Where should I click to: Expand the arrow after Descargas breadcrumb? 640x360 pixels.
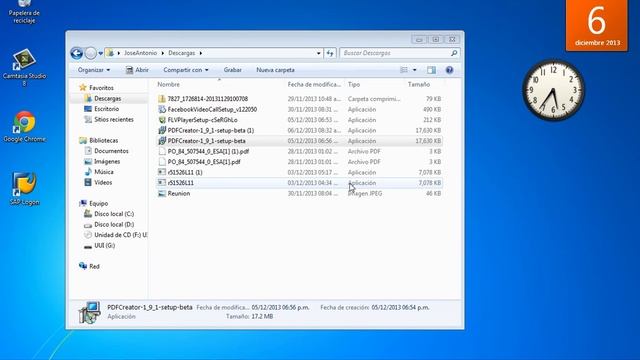200,53
